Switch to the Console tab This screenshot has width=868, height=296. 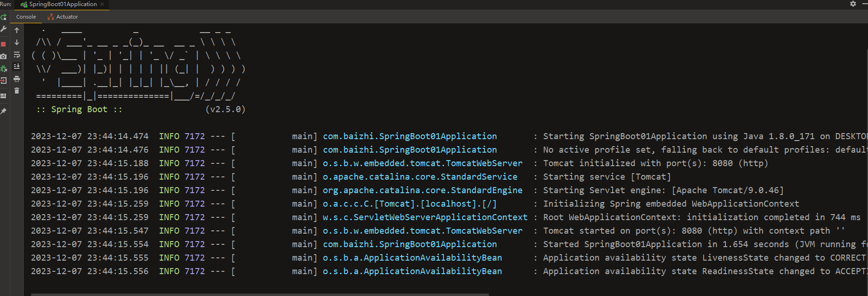coord(26,17)
